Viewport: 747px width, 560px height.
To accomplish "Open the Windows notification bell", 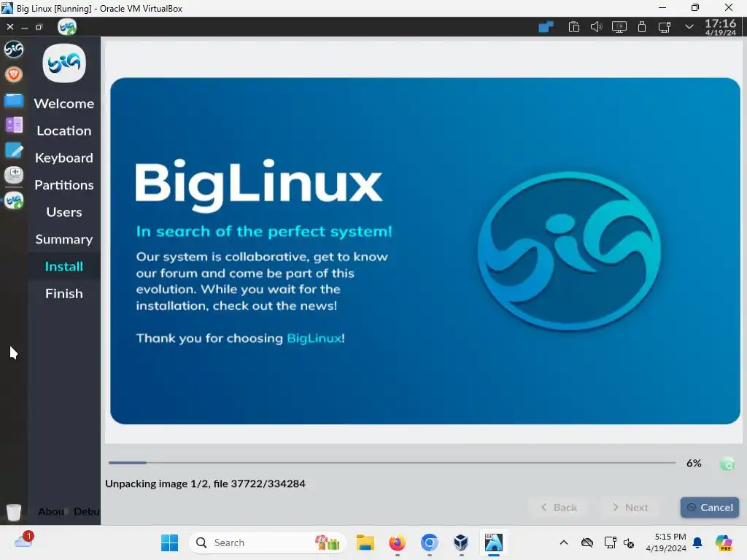I will pos(697,542).
